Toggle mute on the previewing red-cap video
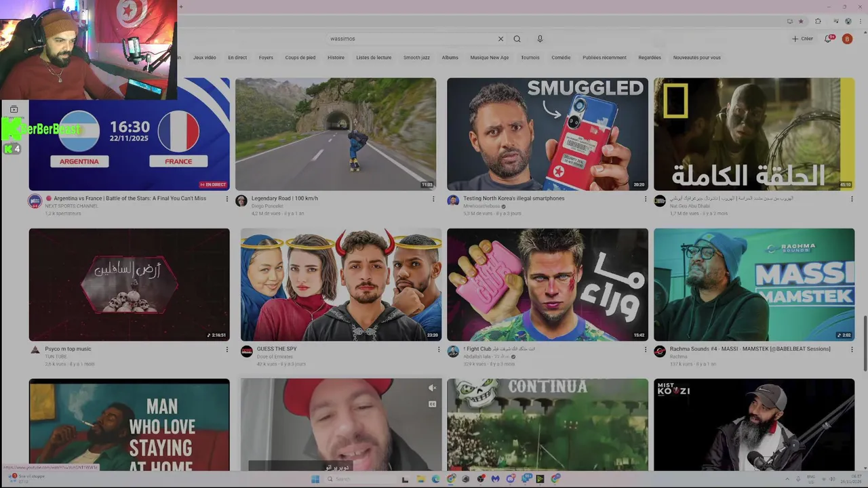 coord(432,388)
